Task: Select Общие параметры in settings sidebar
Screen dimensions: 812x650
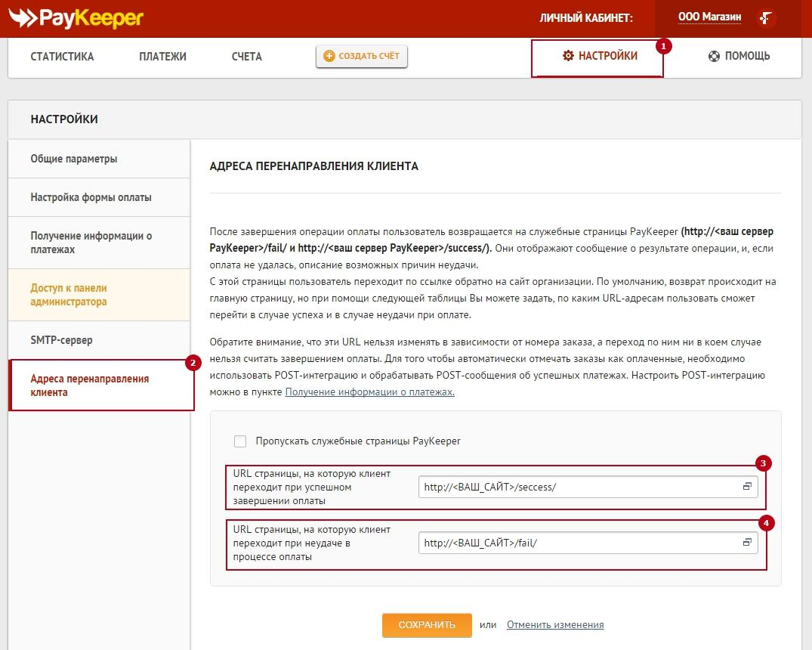Action: point(74,159)
